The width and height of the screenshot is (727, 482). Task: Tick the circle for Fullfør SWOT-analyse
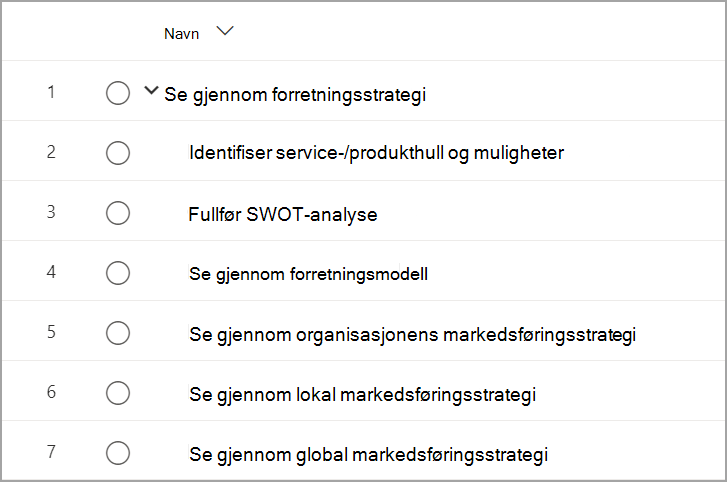tap(118, 213)
